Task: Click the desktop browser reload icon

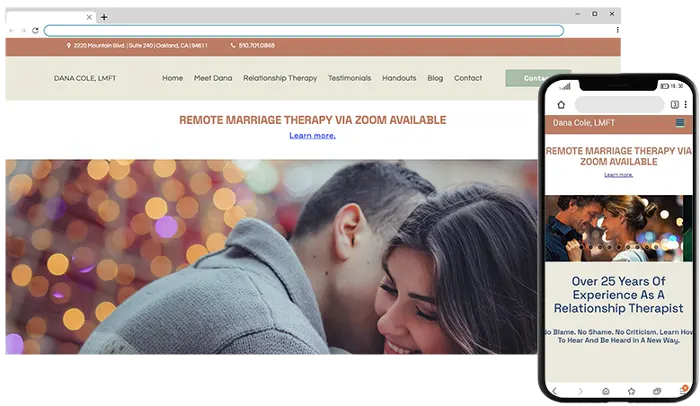Action: tap(35, 31)
